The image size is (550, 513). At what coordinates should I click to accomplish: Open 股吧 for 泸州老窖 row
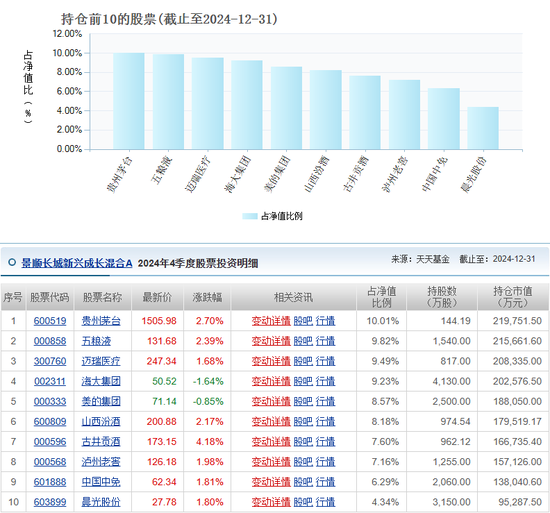(303, 462)
